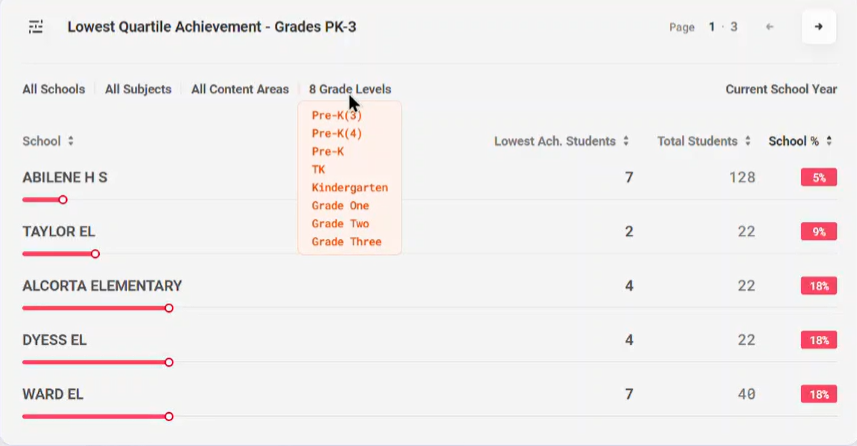
Task: Sort by School column arrows
Action: 71,141
